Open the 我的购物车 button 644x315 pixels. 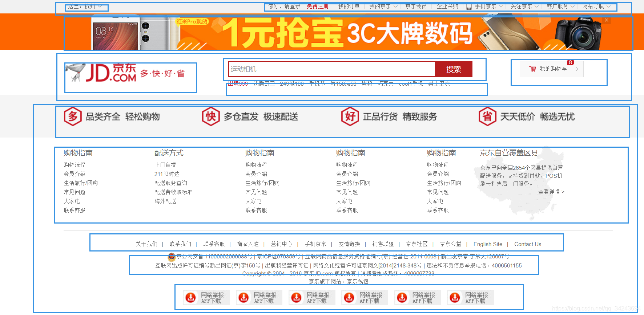pyautogui.click(x=551, y=69)
